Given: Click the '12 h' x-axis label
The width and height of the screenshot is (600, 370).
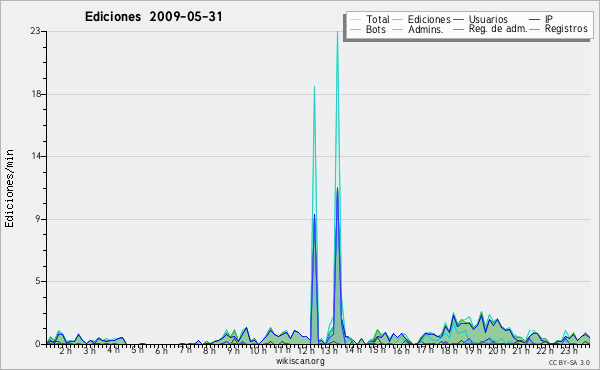Looking at the screenshot, I should [306, 350].
